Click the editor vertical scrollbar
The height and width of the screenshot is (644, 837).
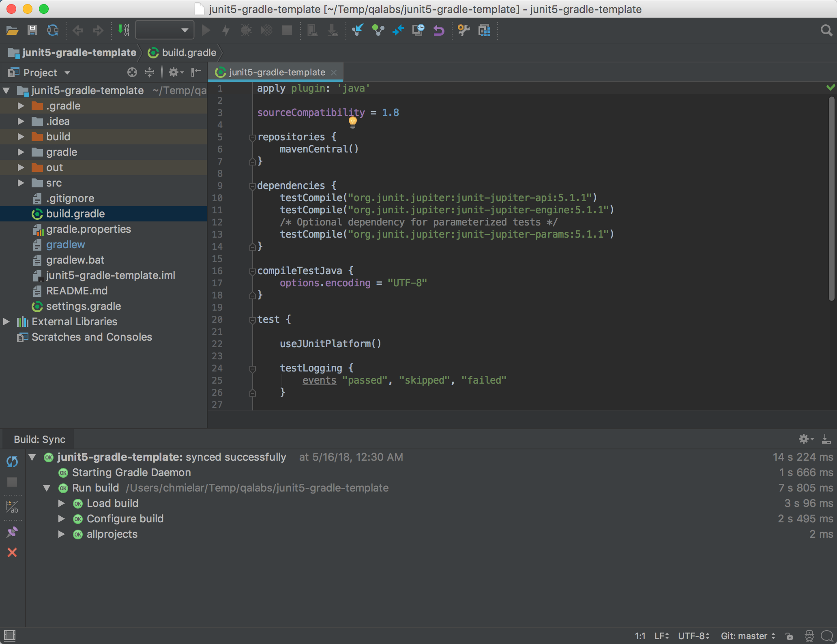click(x=831, y=199)
